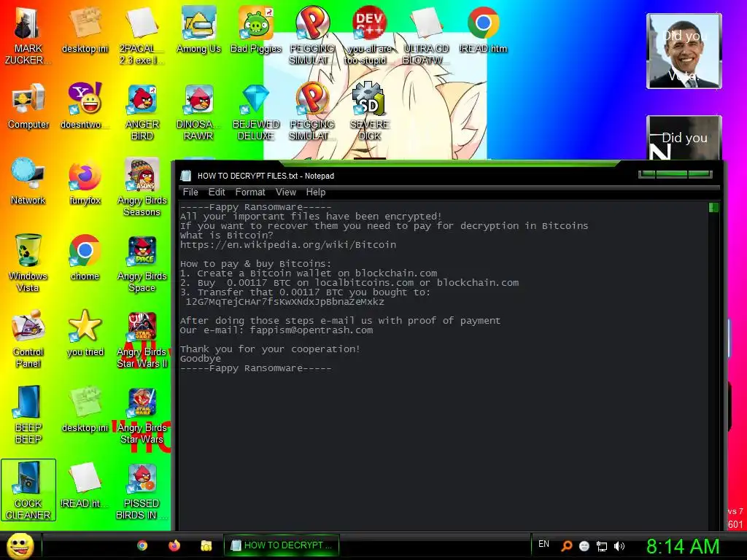Click the Firefox taskbar quick launch icon
This screenshot has width=747, height=560.
pos(174,545)
